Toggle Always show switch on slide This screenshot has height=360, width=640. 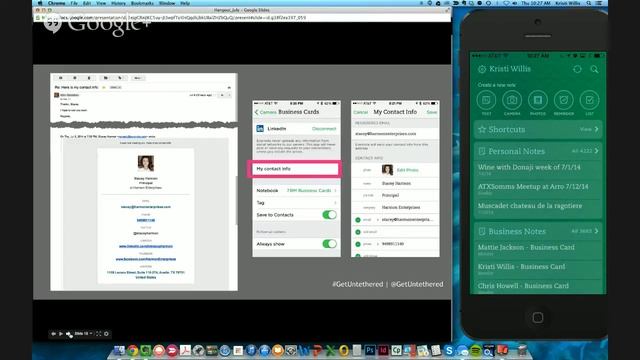click(x=329, y=244)
